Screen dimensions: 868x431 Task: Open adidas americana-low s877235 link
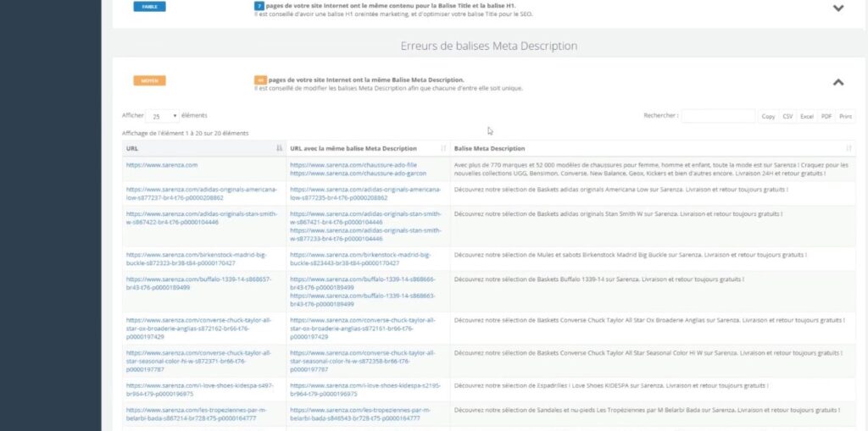(365, 194)
